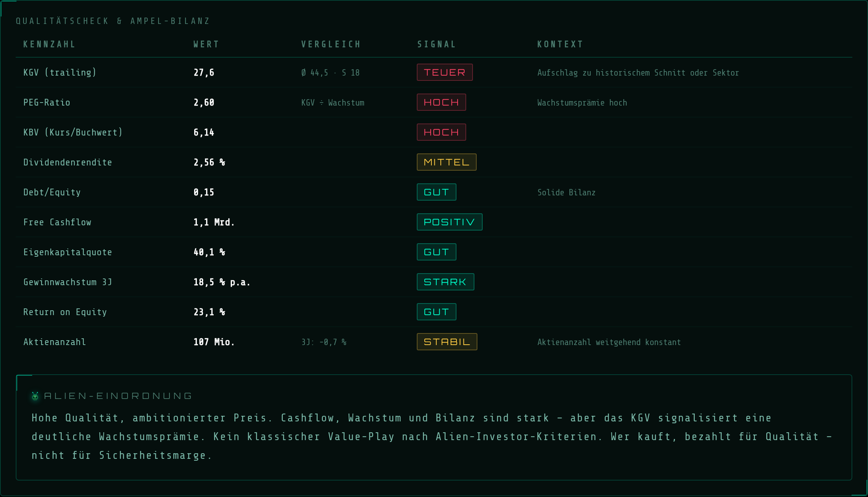Click the VERGLEICH column header
The image size is (868, 497).
coord(331,44)
